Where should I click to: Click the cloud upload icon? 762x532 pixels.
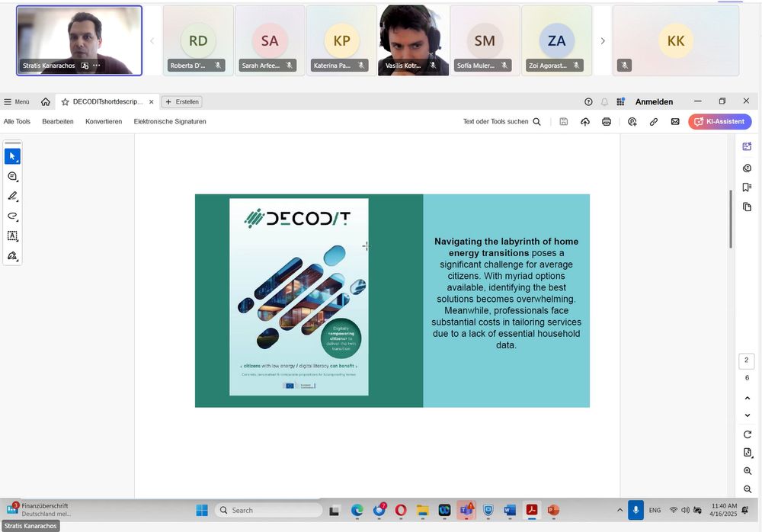click(x=585, y=122)
